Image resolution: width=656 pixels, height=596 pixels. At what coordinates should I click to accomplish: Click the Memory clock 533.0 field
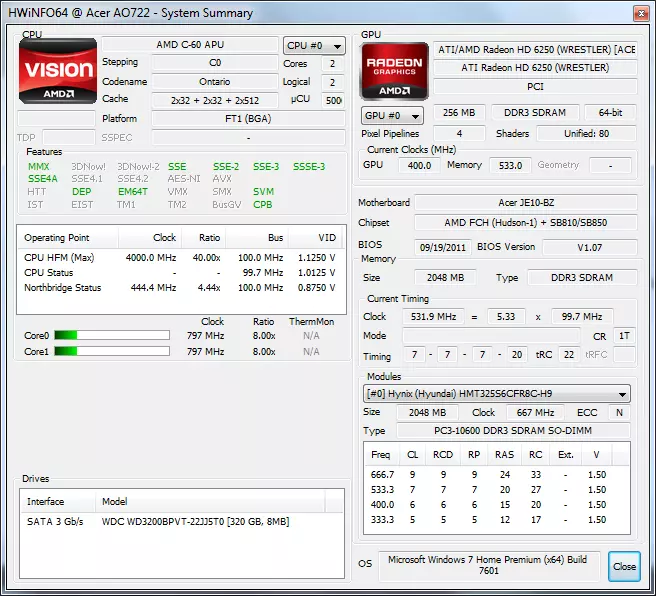tap(510, 165)
